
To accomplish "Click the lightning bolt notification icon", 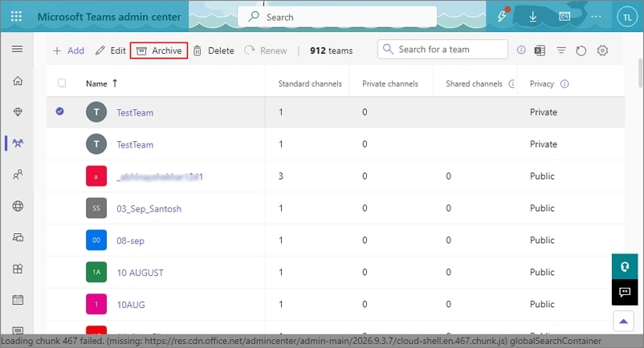I will click(502, 16).
